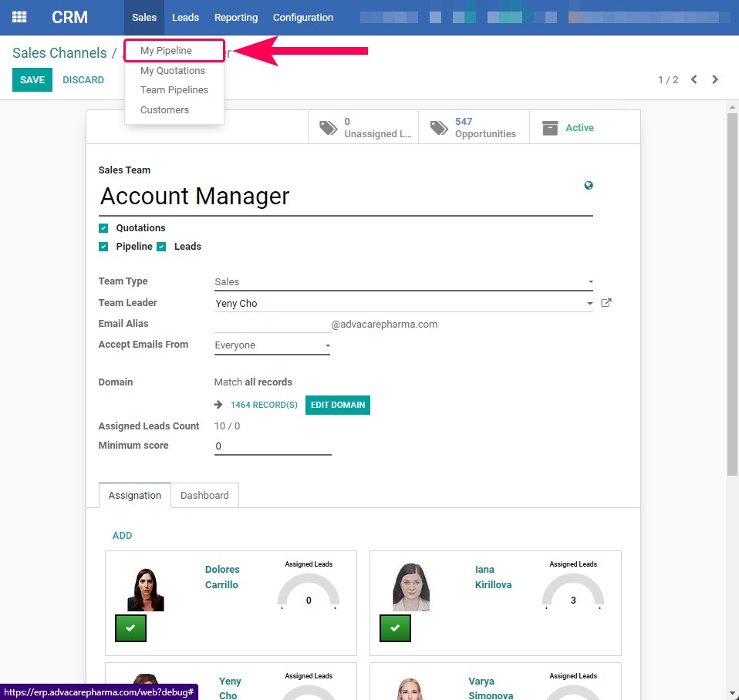Click the Account Manager team name field
The width and height of the screenshot is (739, 700).
(346, 197)
